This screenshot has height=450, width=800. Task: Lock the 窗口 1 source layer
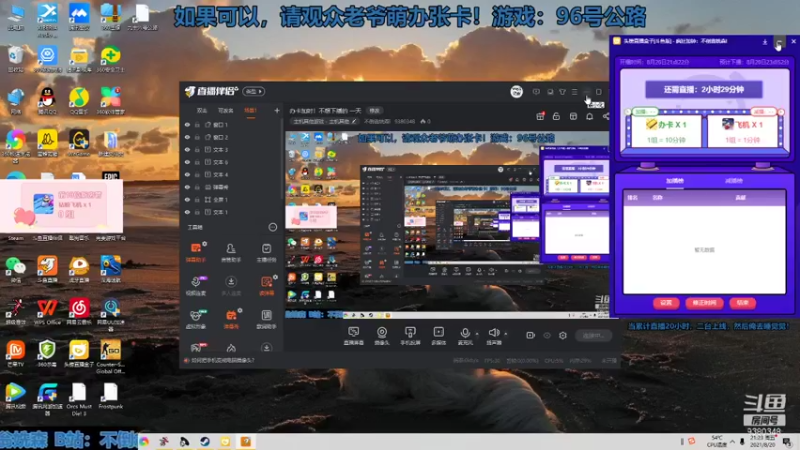click(197, 124)
